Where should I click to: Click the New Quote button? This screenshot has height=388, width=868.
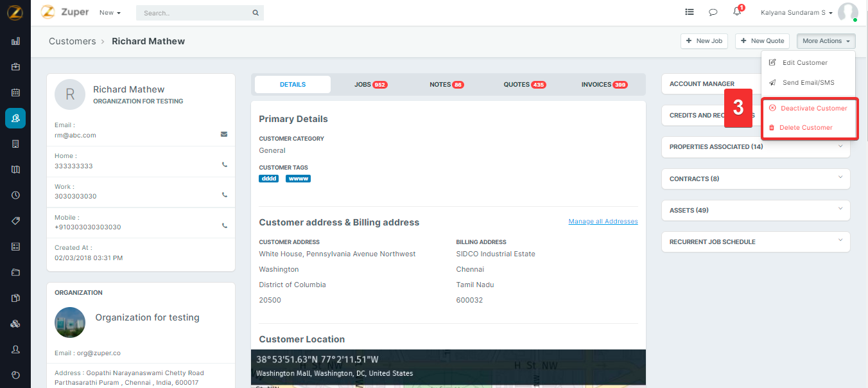pos(761,41)
